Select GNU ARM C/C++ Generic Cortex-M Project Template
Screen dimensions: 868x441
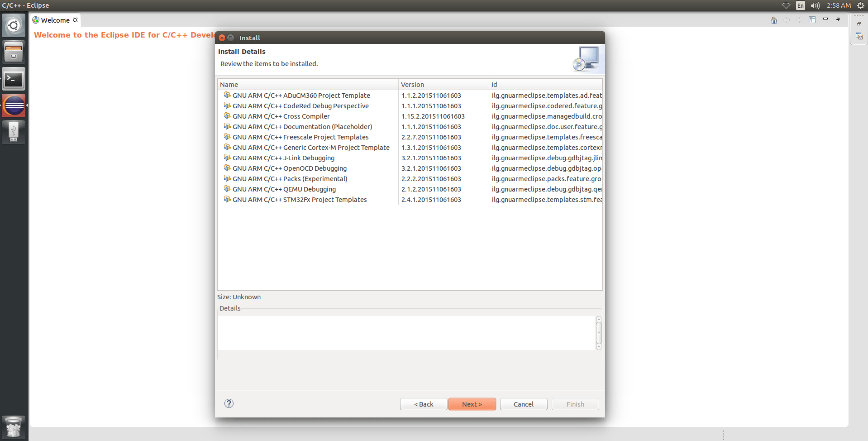311,148
